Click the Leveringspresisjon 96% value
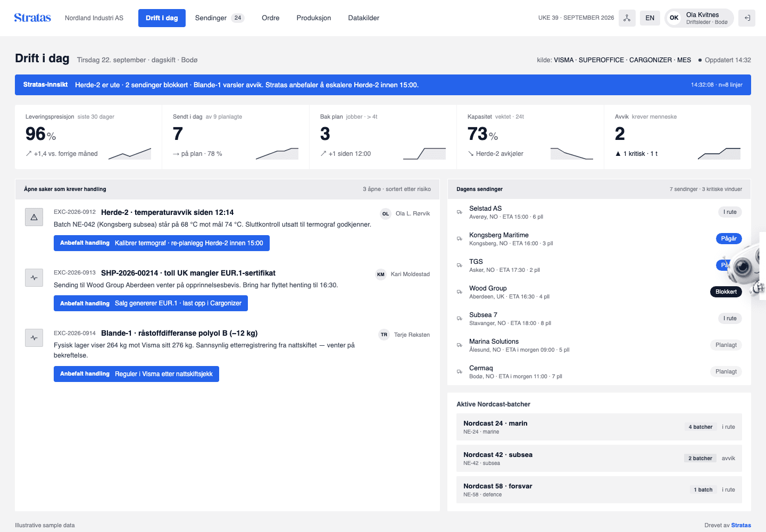This screenshot has width=766, height=532. tap(40, 134)
